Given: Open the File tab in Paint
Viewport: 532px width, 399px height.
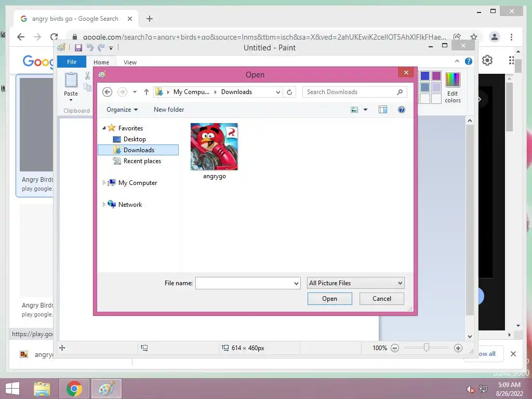Looking at the screenshot, I should [72, 62].
